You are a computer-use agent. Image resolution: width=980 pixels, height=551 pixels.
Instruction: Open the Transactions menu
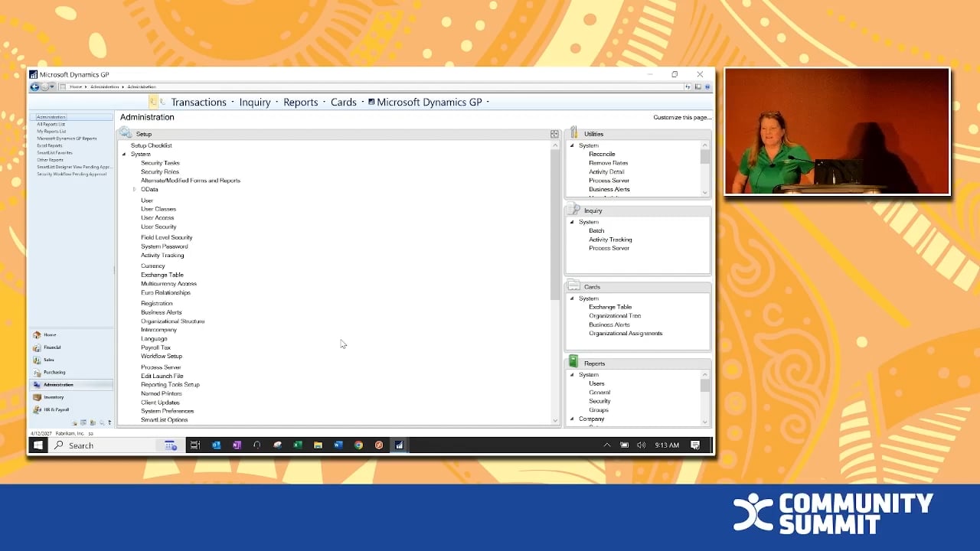pyautogui.click(x=198, y=103)
